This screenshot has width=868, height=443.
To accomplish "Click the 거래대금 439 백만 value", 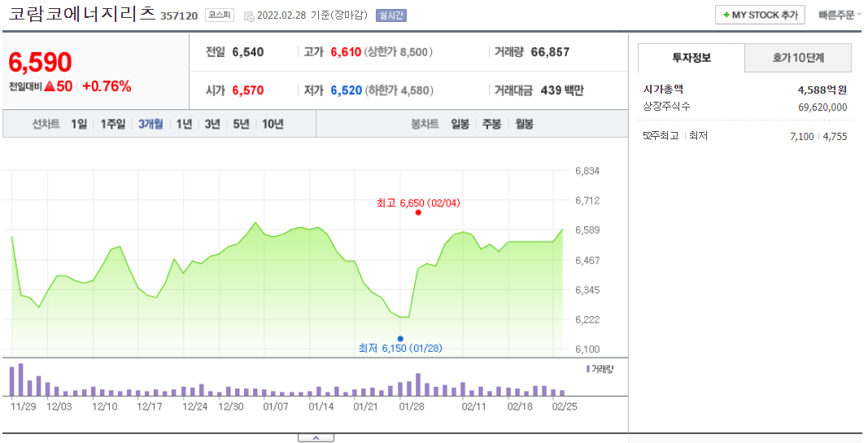I will pyautogui.click(x=562, y=90).
